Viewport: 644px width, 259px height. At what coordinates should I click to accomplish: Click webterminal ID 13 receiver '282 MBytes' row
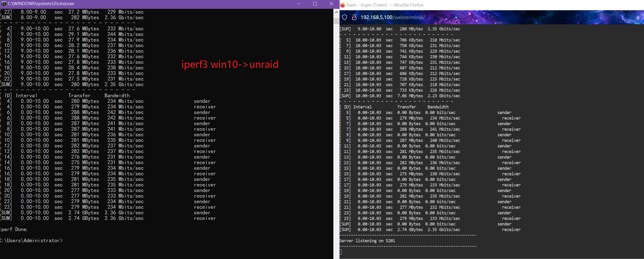coord(430,163)
